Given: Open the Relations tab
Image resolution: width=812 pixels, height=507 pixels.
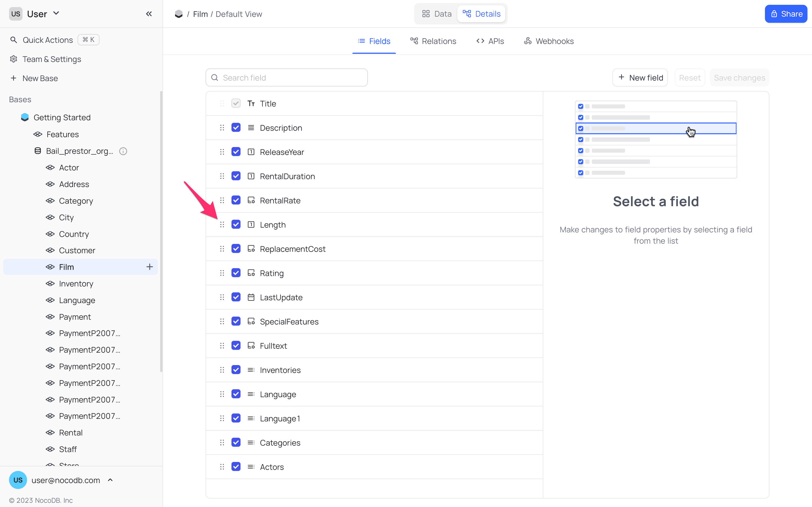Looking at the screenshot, I should pyautogui.click(x=433, y=41).
